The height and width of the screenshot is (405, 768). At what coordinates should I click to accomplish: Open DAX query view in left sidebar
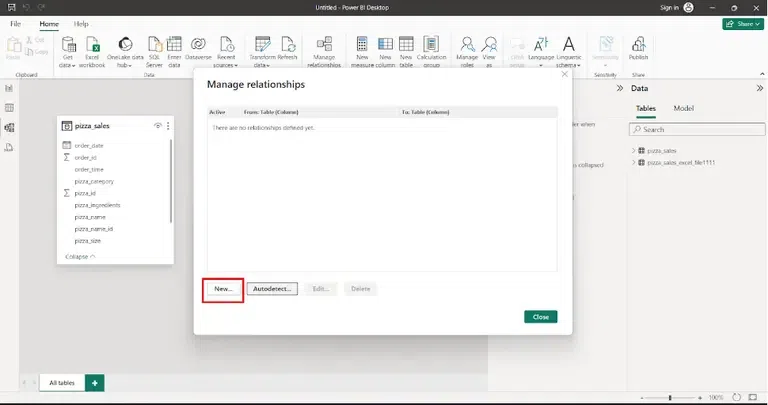(9, 147)
